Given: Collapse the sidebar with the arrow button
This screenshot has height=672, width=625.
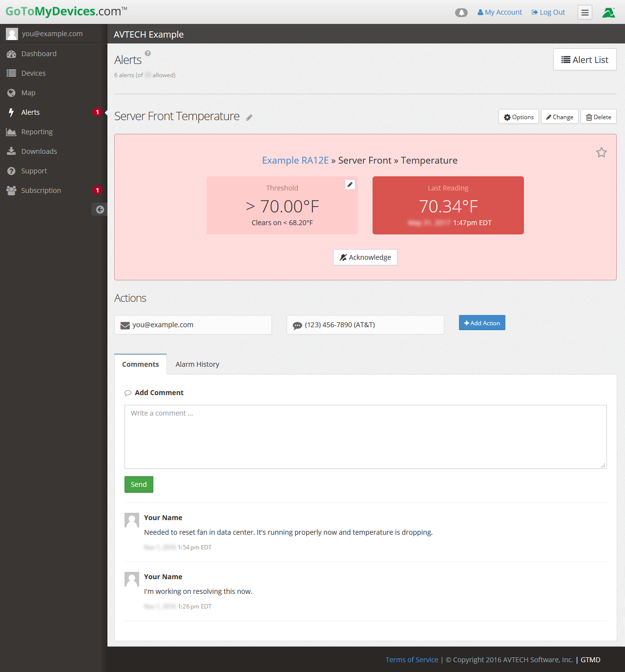Looking at the screenshot, I should [100, 210].
